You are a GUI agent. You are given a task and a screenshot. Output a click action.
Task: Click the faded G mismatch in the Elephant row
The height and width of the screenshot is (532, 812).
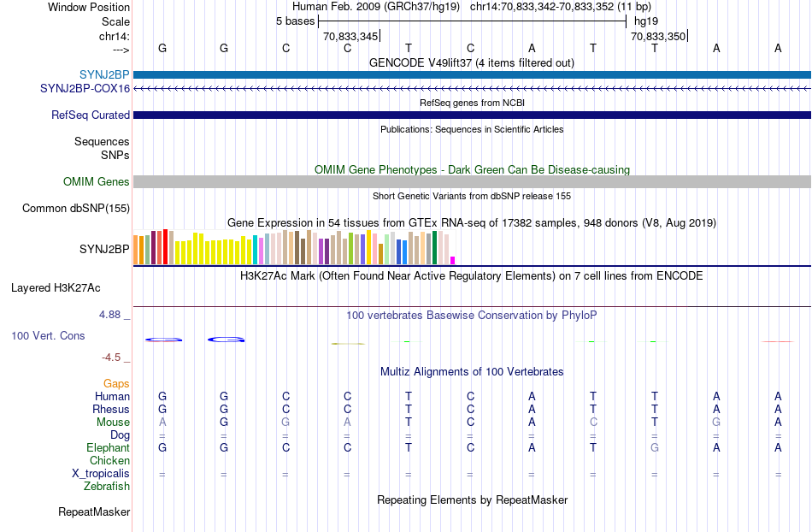(x=655, y=447)
